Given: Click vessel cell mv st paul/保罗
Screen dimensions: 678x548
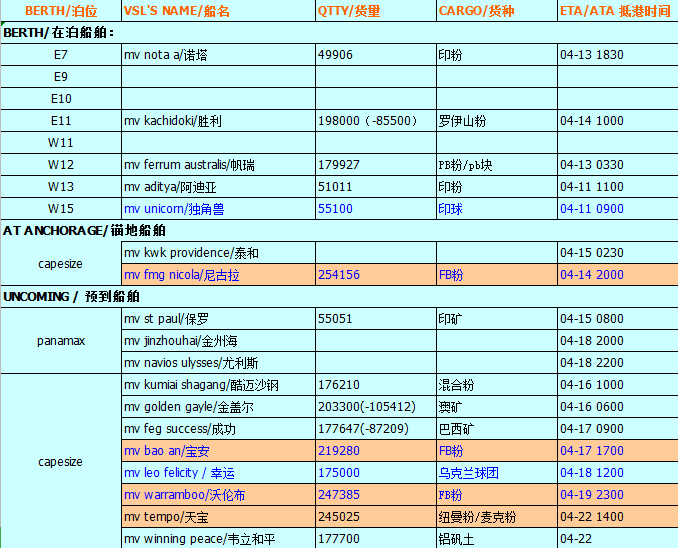Looking at the screenshot, I should pos(218,319).
